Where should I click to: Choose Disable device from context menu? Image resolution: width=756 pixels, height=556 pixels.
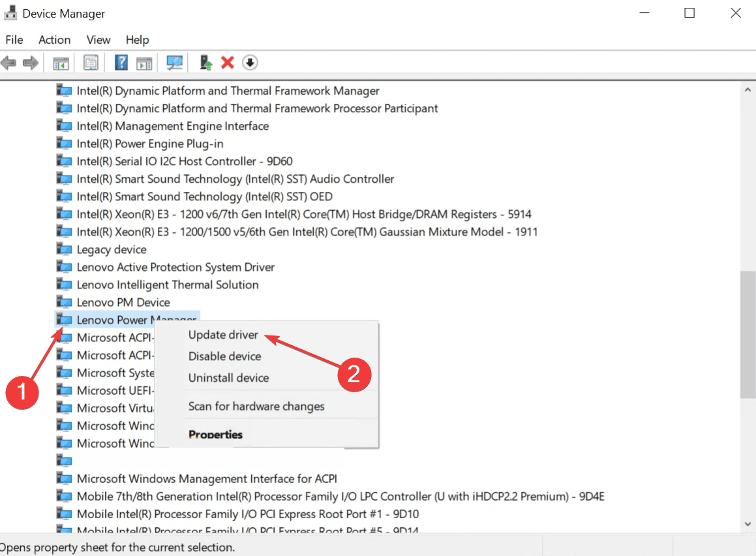224,356
